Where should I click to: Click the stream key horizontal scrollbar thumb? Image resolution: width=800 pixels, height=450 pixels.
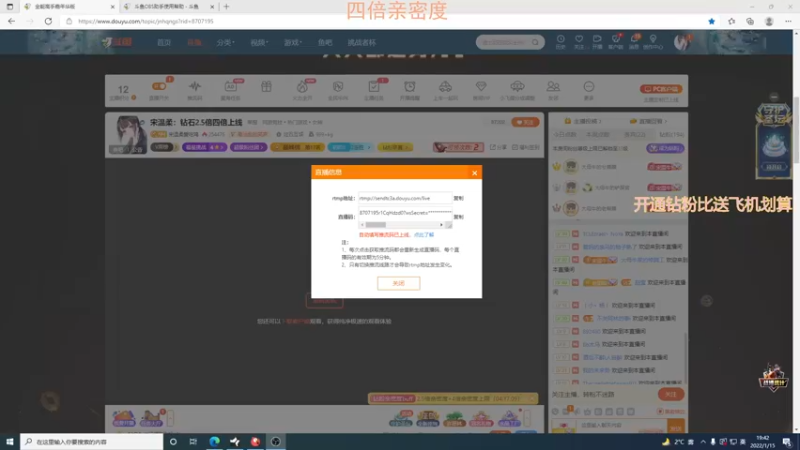pyautogui.click(x=376, y=225)
